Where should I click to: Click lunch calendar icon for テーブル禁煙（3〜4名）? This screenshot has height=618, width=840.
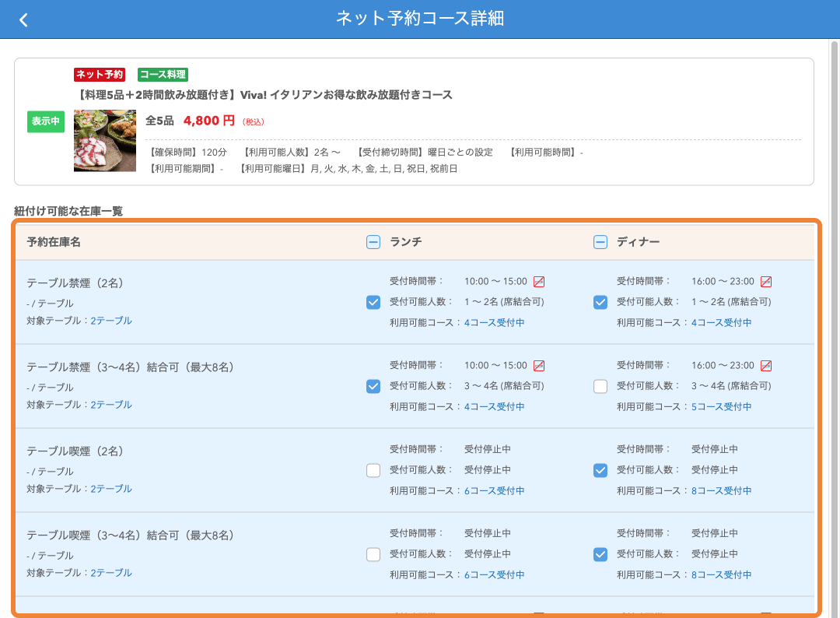pyautogui.click(x=539, y=366)
